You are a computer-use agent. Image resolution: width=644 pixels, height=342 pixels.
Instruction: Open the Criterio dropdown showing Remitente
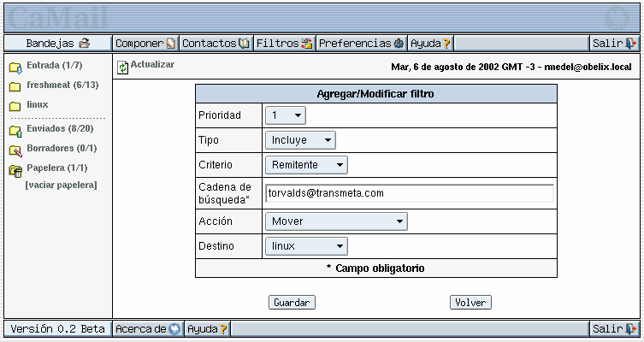(x=306, y=165)
